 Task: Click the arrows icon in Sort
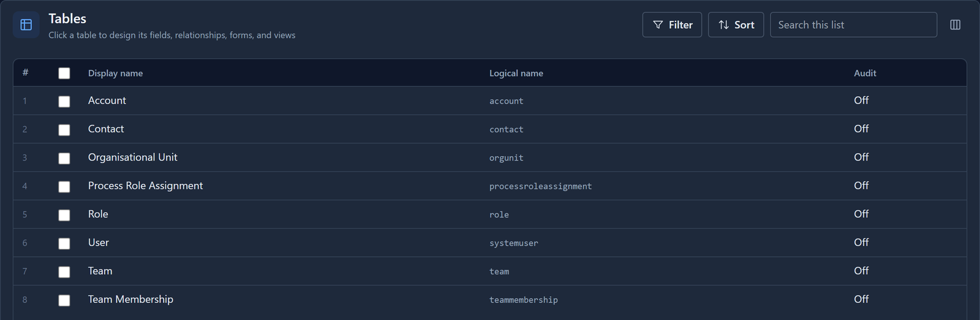(723, 25)
